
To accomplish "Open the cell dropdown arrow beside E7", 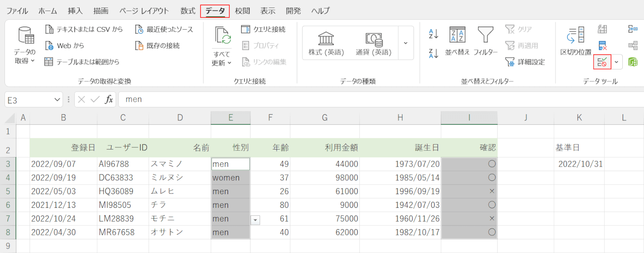I will click(x=255, y=219).
